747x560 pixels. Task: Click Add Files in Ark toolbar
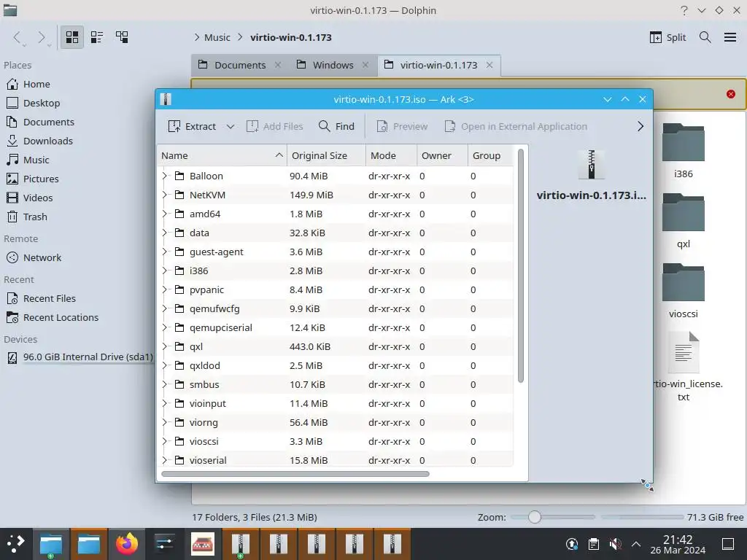[x=274, y=126]
